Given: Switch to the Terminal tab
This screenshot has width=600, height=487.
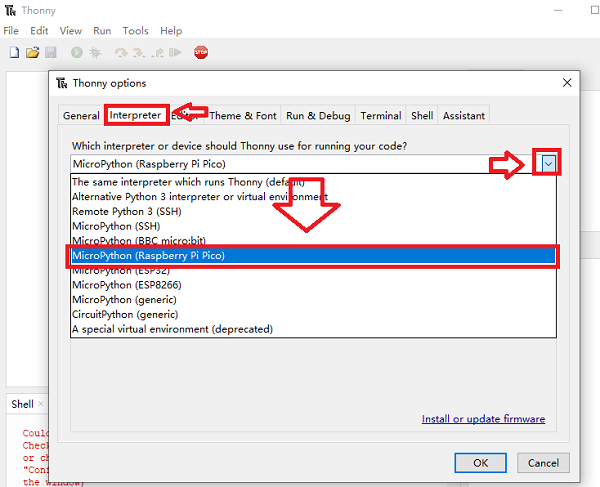Looking at the screenshot, I should tap(381, 116).
